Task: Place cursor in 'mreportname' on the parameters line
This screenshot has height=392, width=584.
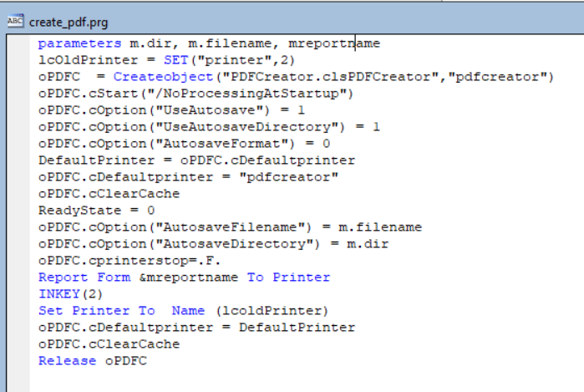Action: point(334,43)
